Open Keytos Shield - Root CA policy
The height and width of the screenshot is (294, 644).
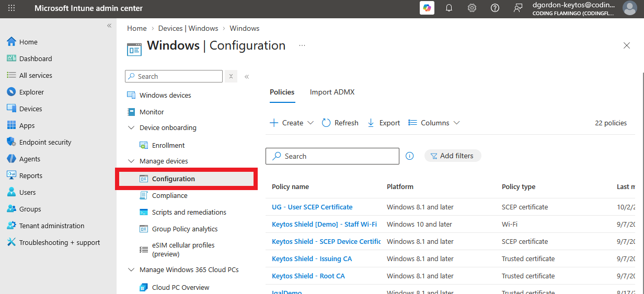(x=308, y=276)
